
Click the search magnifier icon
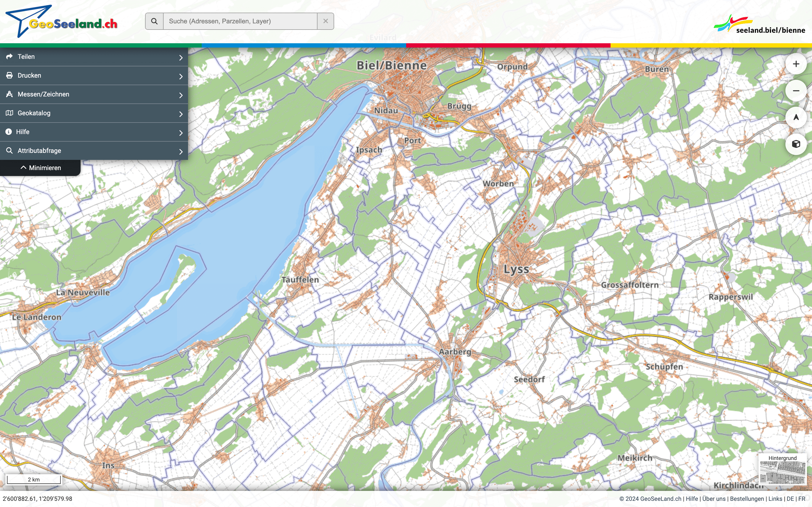(154, 21)
